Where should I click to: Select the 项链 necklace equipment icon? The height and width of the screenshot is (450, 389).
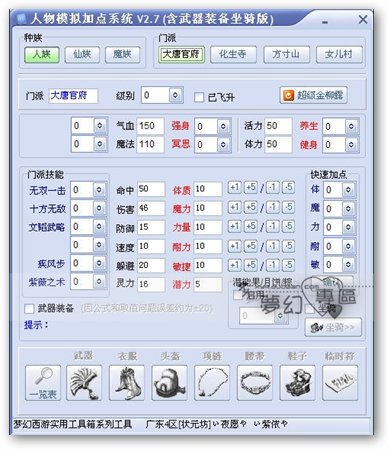212,383
